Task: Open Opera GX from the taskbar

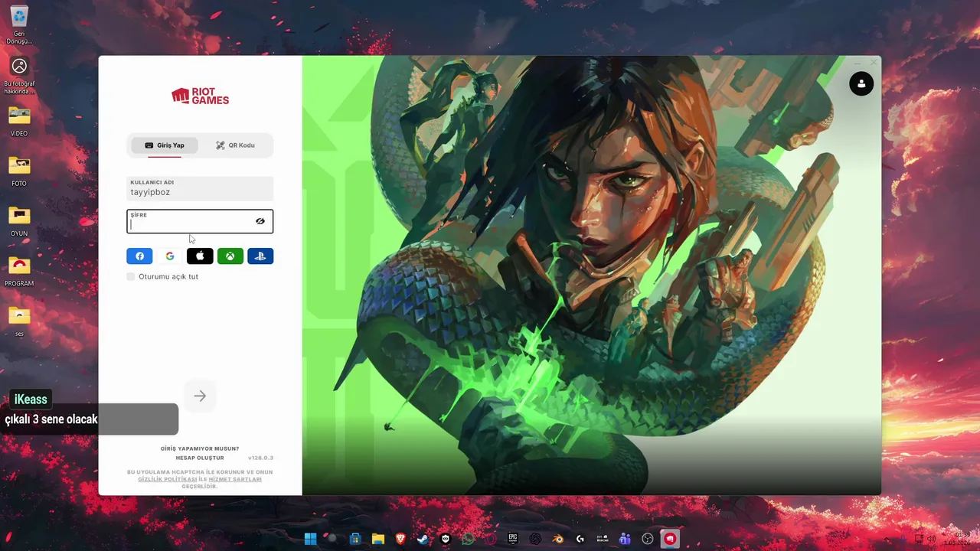Action: [490, 539]
